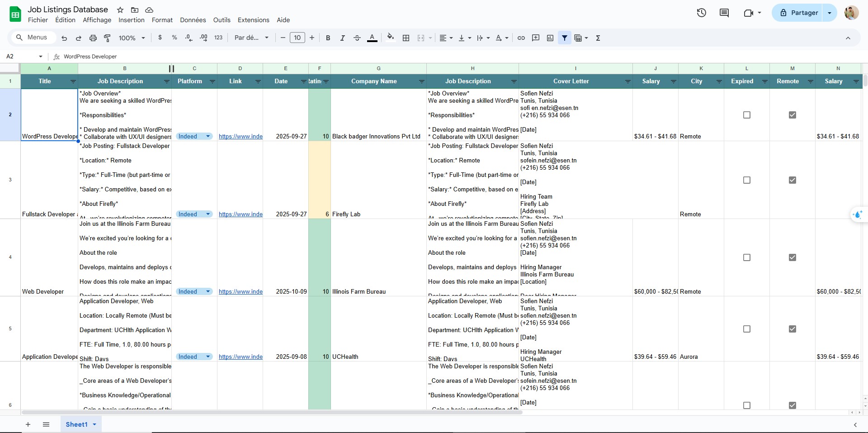Insert comment toolbar icon
Screen dimensions: 868x433
point(536,38)
